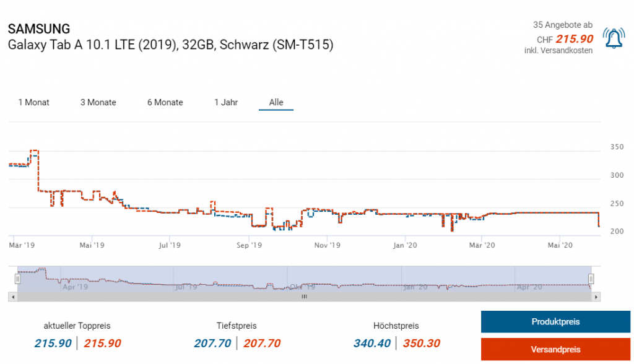Screen dimensions: 634x364
Task: Click the scrollbar right arrow
Action: point(596,297)
